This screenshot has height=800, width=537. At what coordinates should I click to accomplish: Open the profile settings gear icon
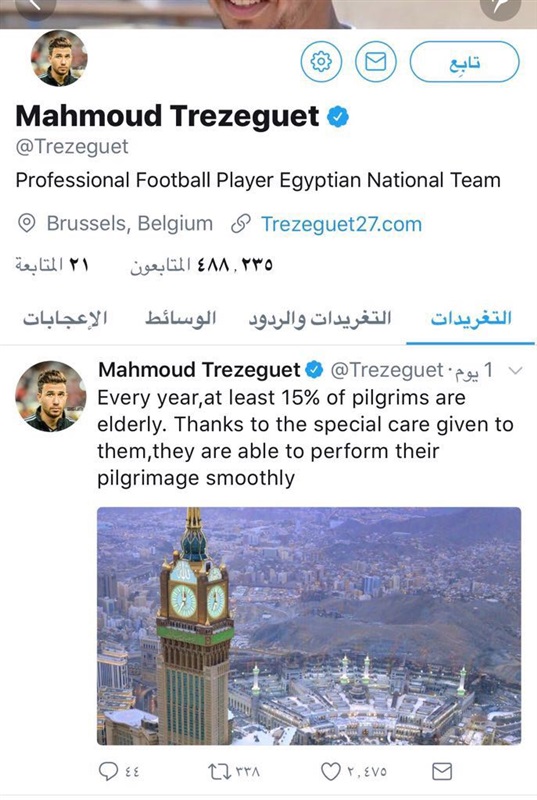tap(321, 62)
